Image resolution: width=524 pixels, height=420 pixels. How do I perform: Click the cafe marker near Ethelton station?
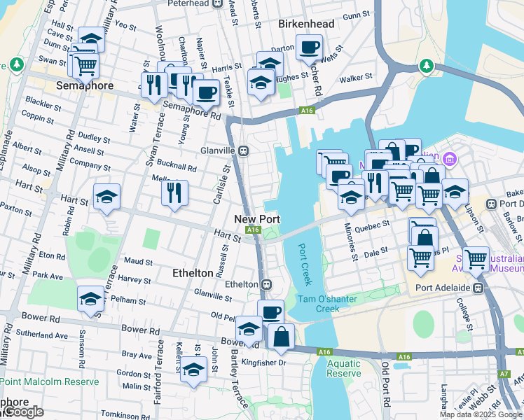tap(270, 314)
